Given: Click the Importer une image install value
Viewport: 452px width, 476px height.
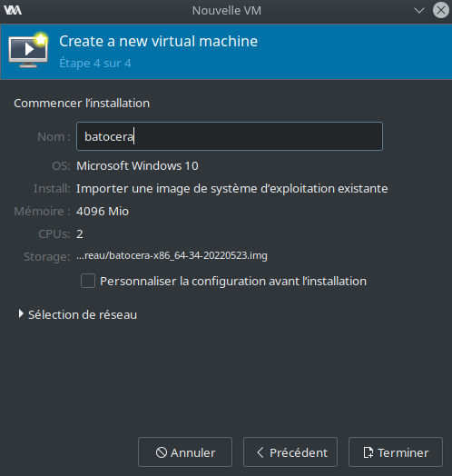Looking at the screenshot, I should tap(232, 189).
